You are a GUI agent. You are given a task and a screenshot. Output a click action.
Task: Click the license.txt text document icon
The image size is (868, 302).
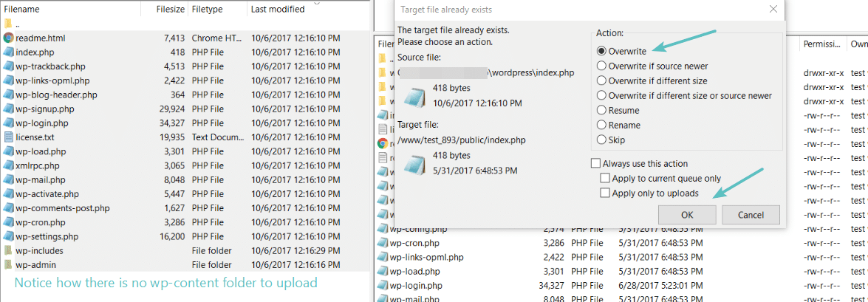(9, 137)
